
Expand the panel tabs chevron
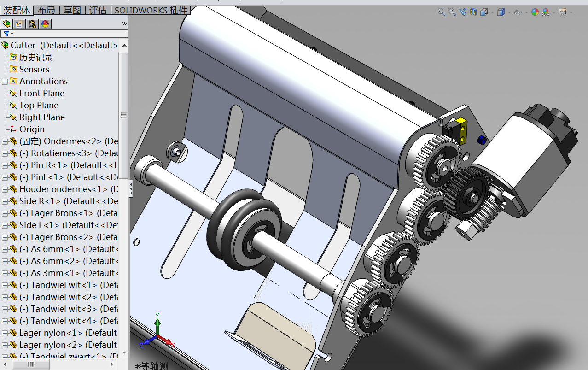coord(124,24)
